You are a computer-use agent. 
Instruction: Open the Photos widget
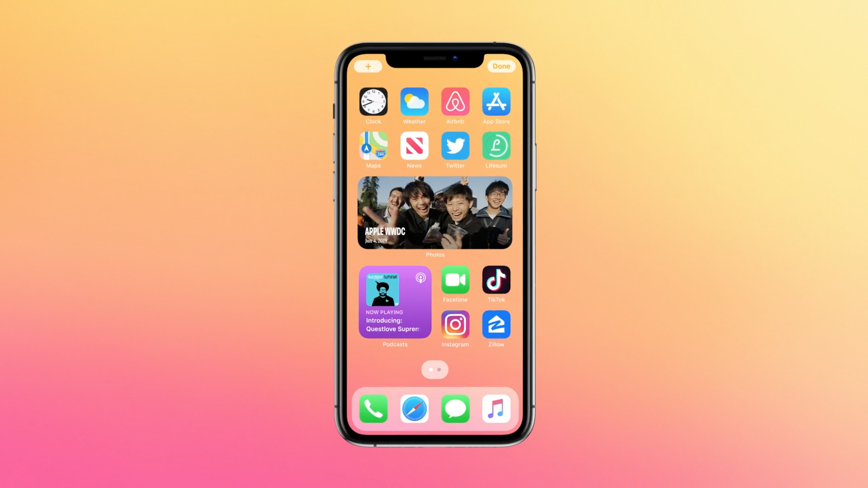[435, 213]
